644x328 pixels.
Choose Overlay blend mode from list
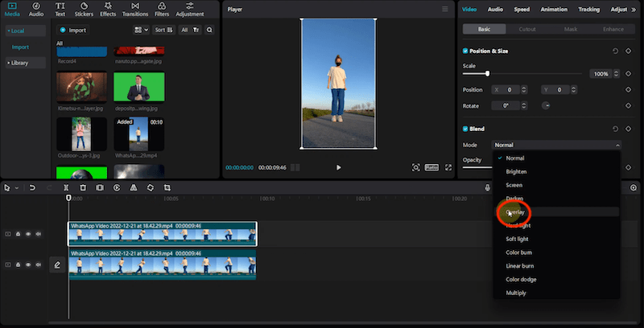point(517,212)
